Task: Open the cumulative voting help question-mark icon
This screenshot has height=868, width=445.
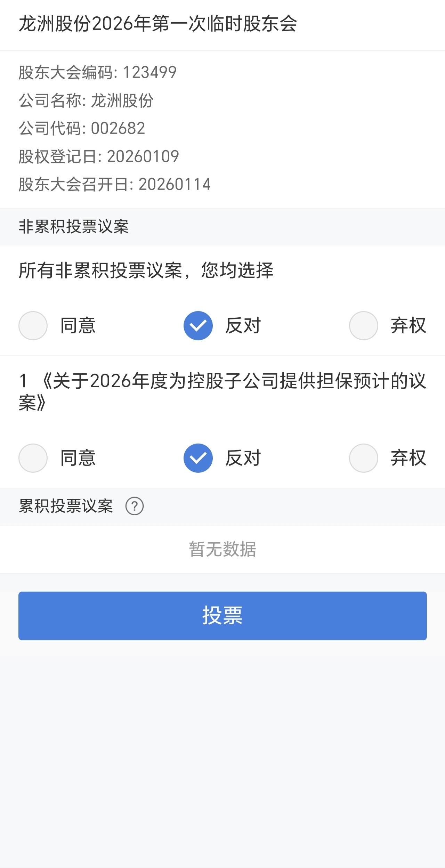Action: (135, 506)
